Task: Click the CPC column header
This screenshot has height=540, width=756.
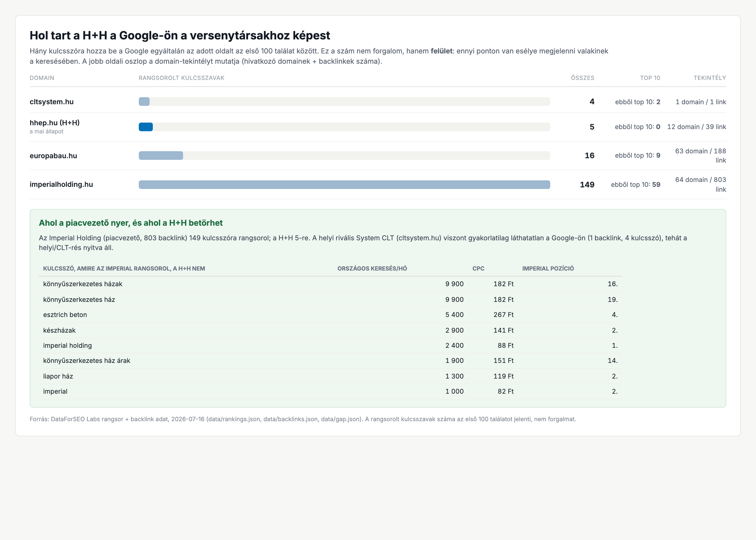Action: pos(478,268)
